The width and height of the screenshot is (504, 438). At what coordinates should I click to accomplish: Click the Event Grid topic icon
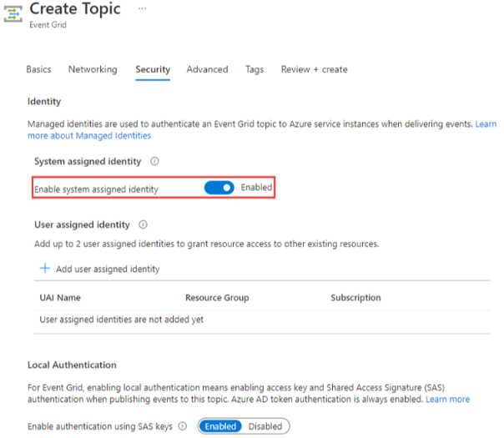point(13,14)
